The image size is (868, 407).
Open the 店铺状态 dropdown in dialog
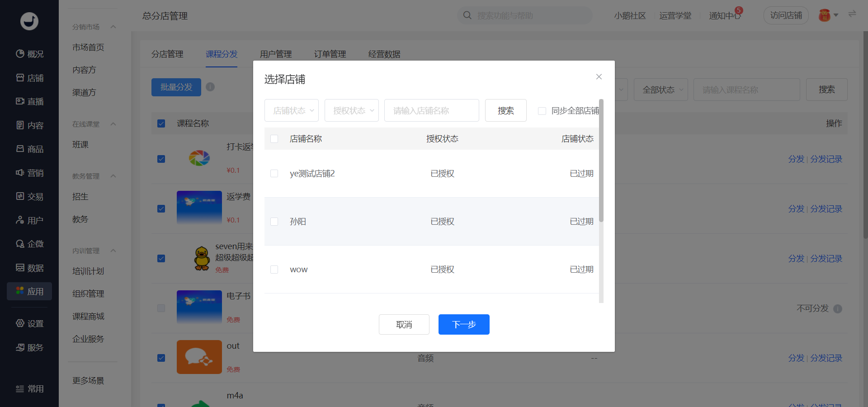pyautogui.click(x=292, y=110)
